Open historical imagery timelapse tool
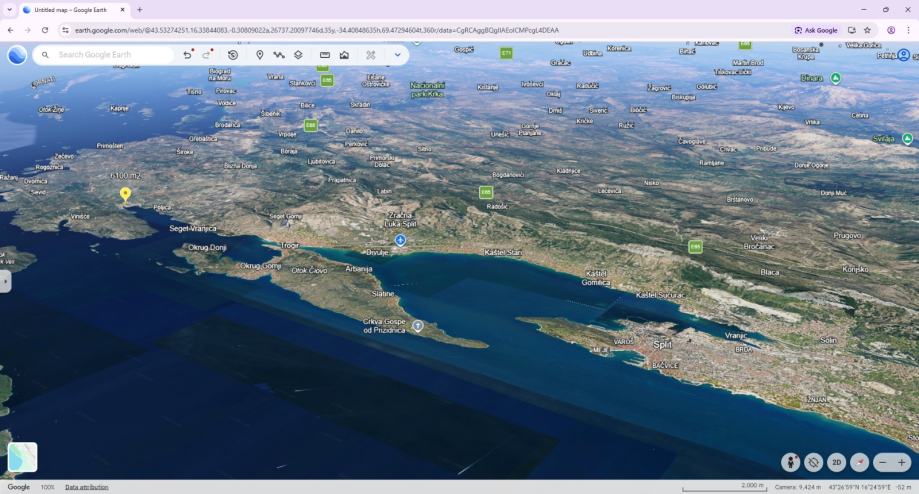 coord(233,55)
